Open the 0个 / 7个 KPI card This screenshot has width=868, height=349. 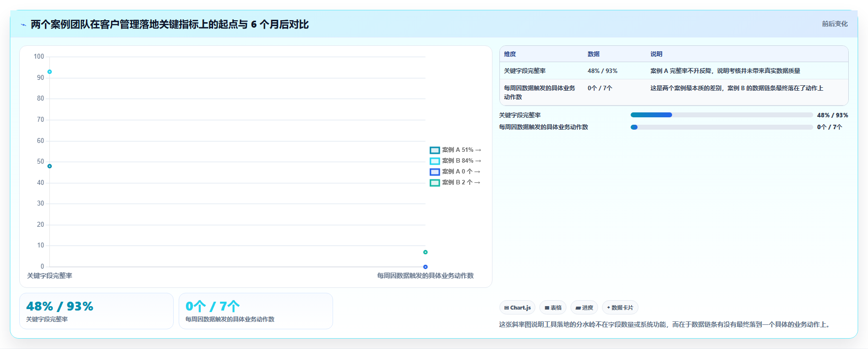(x=256, y=311)
